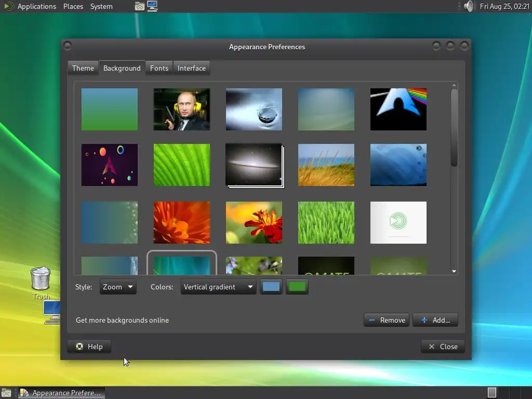Click Appearance Preferences taskbar entry
This screenshot has width=532, height=399.
coord(61,393)
